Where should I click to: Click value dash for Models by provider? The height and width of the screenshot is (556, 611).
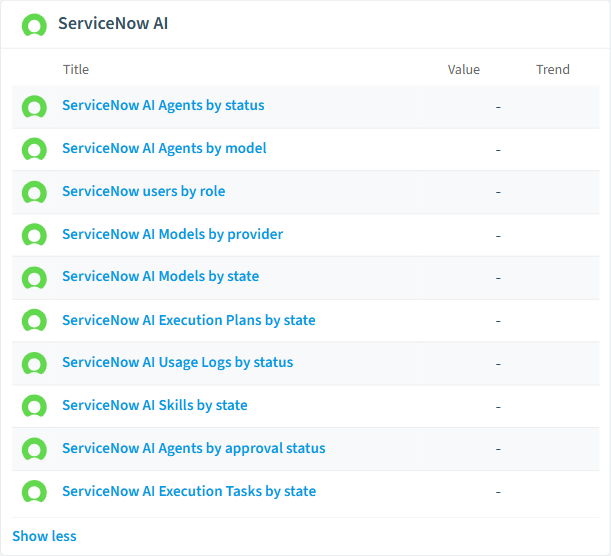[498, 236]
